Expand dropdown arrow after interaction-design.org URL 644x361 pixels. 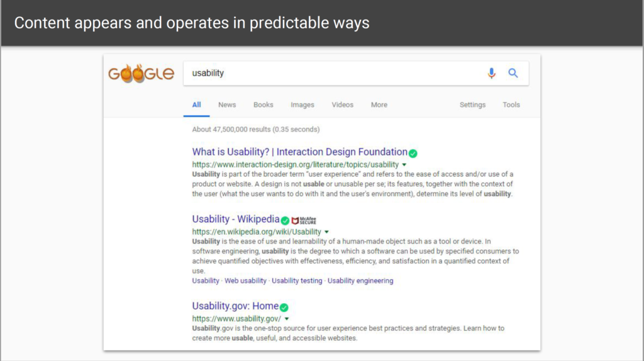pyautogui.click(x=404, y=165)
